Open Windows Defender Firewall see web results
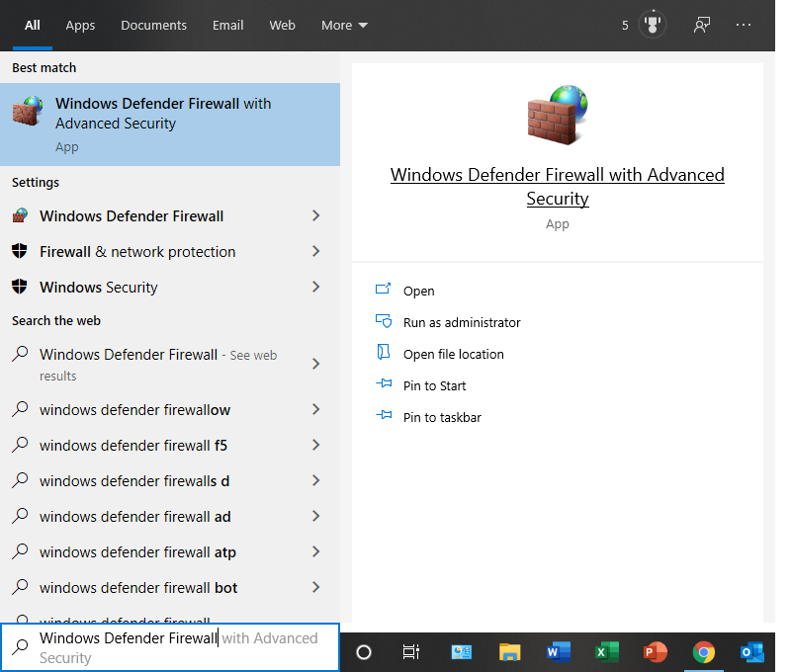 pos(150,364)
